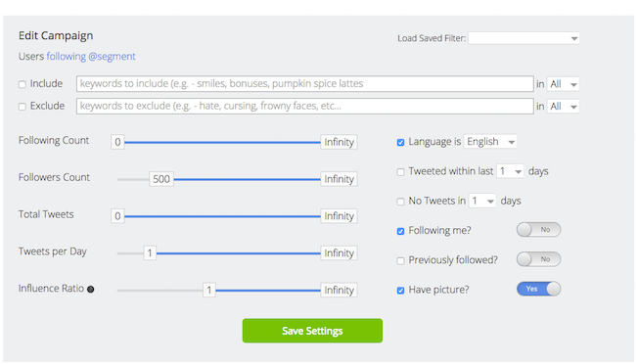638x364 pixels.
Task: Click the Following Count slider track
Action: coord(222,142)
